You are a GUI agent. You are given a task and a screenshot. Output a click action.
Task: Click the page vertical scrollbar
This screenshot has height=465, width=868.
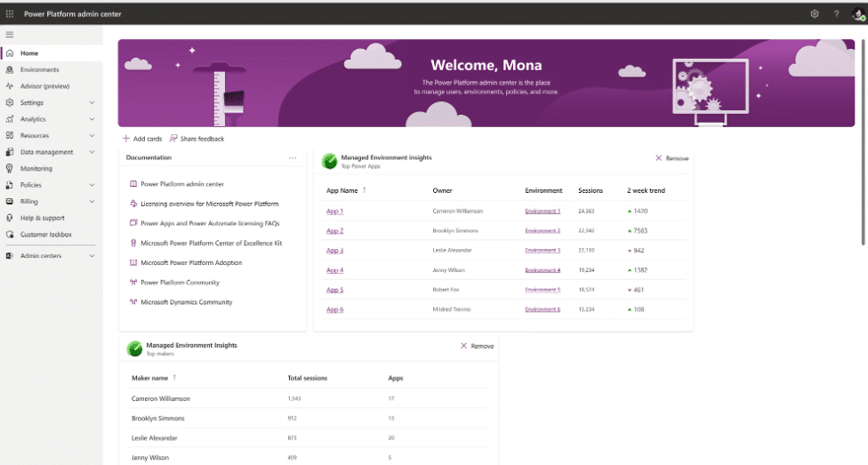pyautogui.click(x=863, y=142)
